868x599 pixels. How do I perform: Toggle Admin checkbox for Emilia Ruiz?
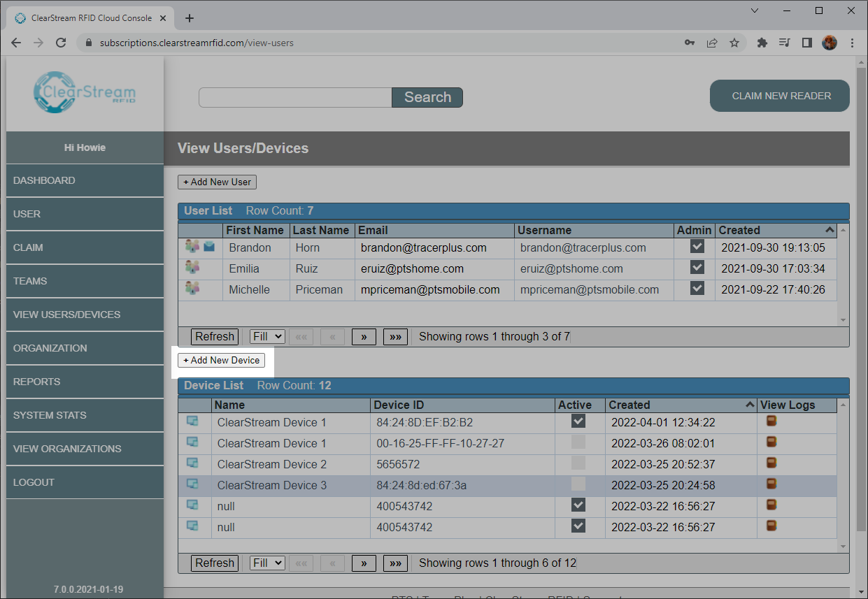click(x=697, y=267)
